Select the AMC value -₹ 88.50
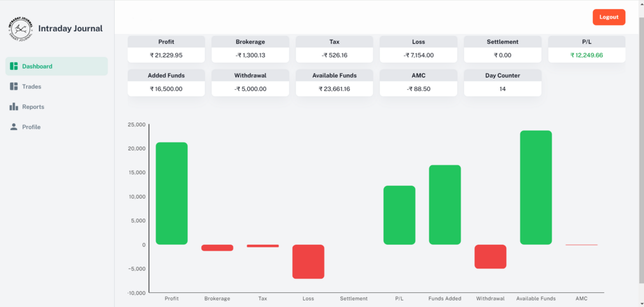Screen dimensions: 644x307 coord(418,89)
